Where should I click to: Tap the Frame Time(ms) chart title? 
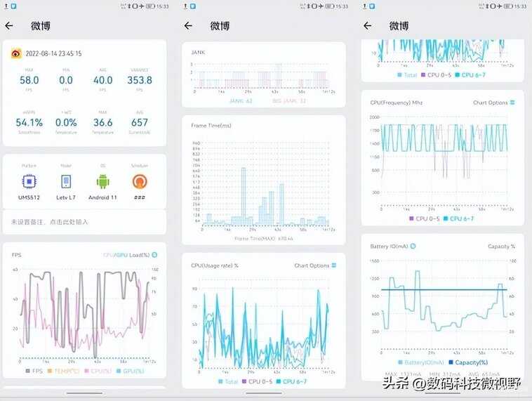pyautogui.click(x=211, y=125)
